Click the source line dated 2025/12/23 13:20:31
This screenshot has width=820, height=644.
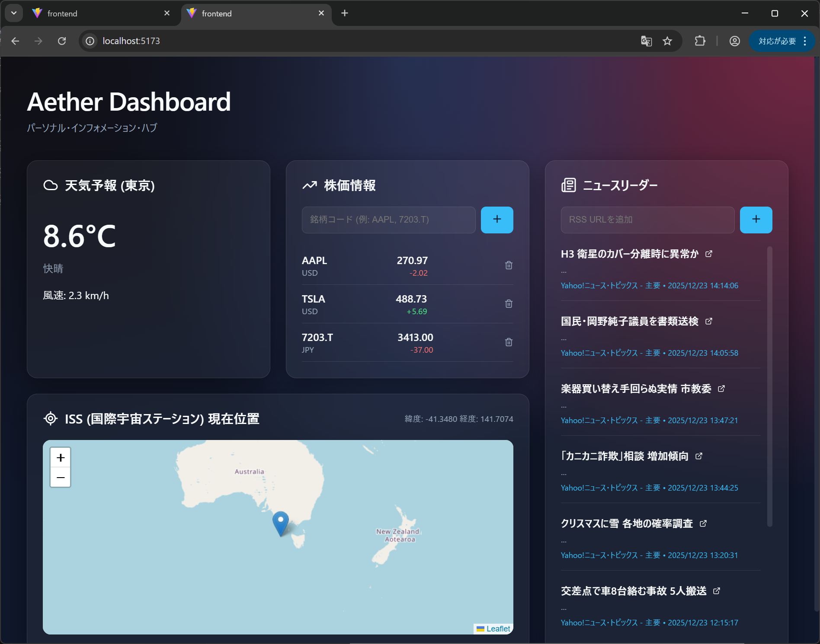650,555
